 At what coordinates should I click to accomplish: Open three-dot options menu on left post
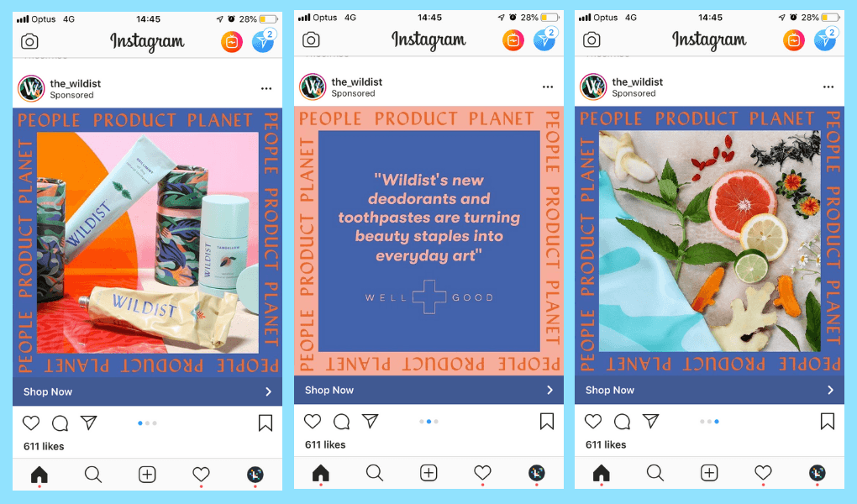coord(266,88)
